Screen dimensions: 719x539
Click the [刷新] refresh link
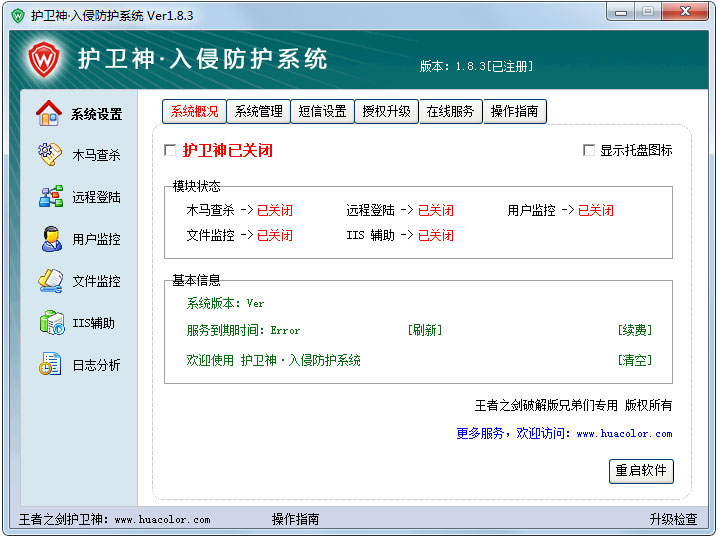point(424,330)
